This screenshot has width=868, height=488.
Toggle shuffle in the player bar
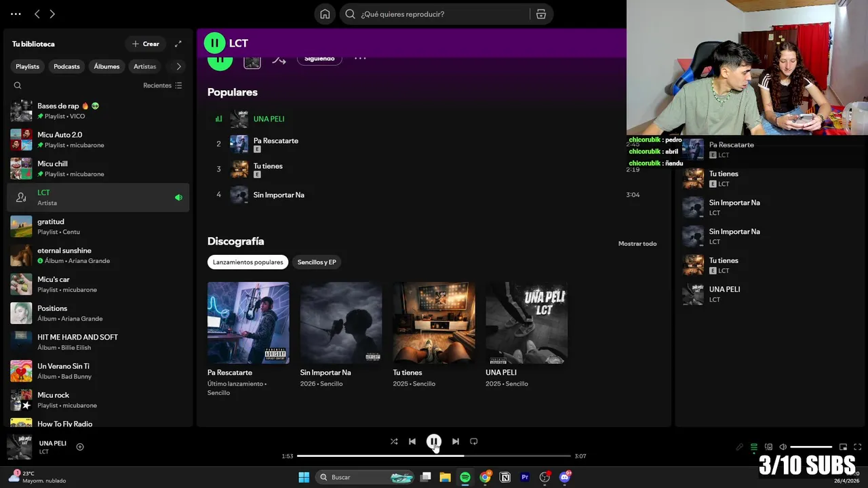click(x=394, y=441)
